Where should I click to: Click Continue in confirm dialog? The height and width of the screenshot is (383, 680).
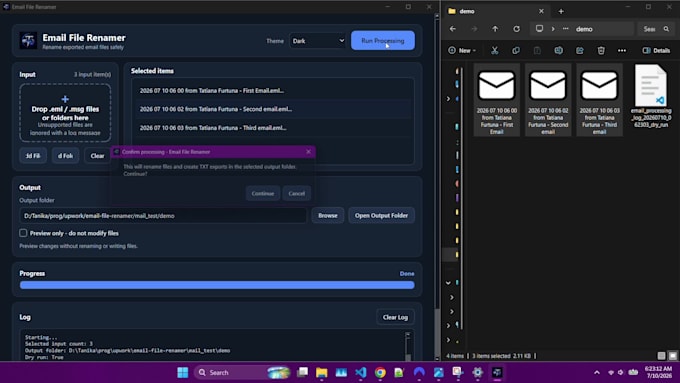tap(263, 193)
